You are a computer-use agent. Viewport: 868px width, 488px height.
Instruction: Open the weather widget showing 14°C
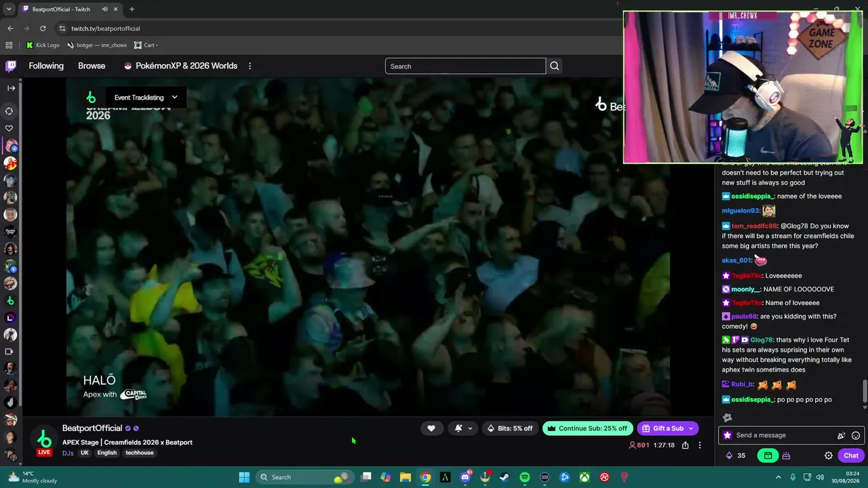pos(33,477)
